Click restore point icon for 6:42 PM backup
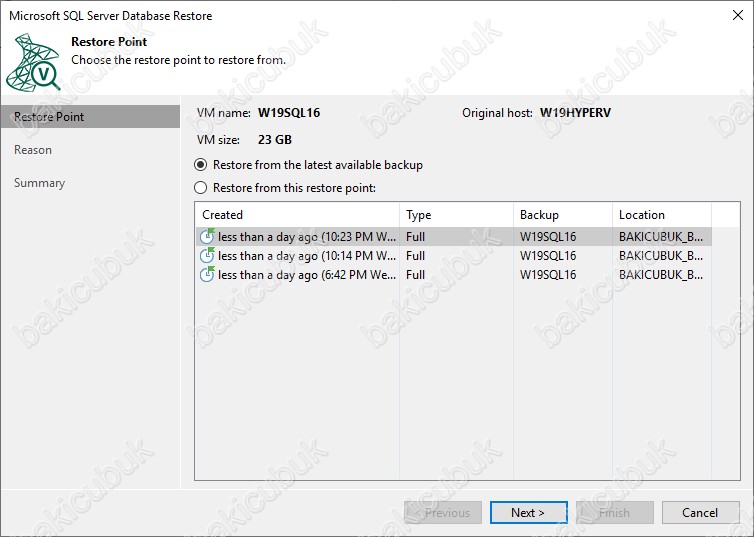Viewport: 754px width, 537px height. point(207,275)
